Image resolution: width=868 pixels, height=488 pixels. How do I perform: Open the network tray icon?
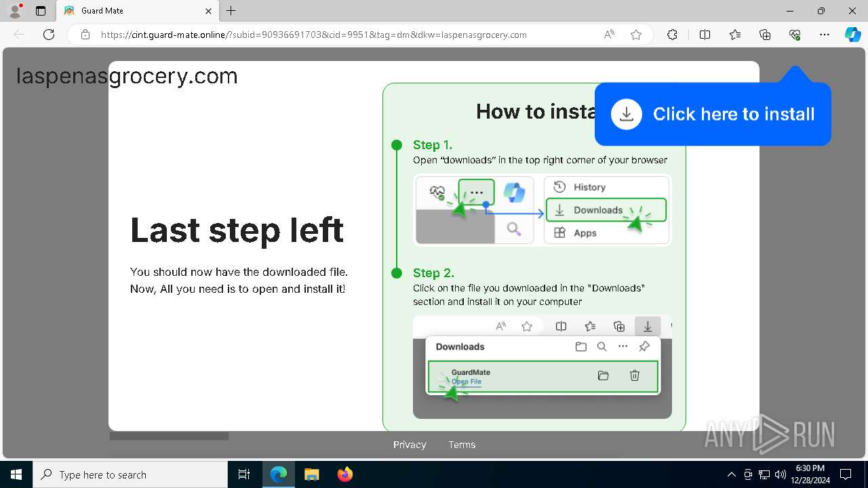click(764, 474)
